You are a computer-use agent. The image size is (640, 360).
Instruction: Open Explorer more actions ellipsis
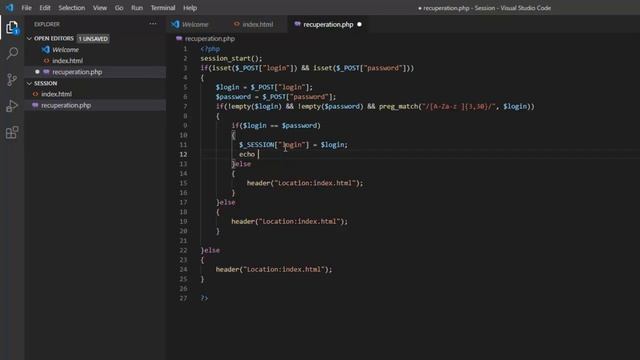[153, 24]
